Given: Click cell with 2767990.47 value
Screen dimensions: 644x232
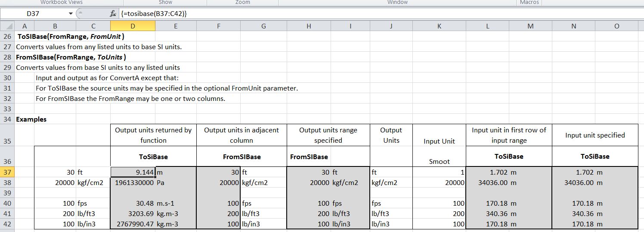Looking at the screenshot, I should pyautogui.click(x=132, y=224).
